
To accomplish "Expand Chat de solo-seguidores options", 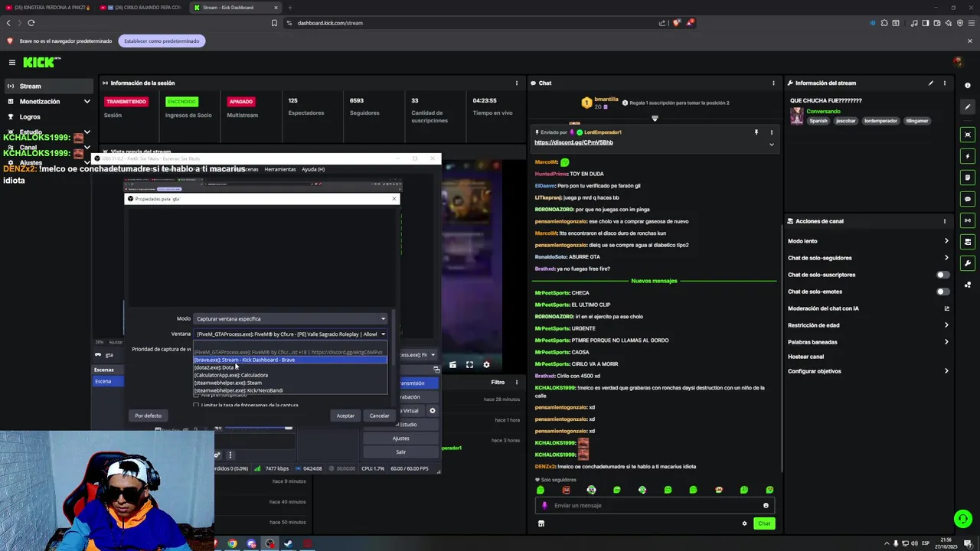I will [x=946, y=258].
